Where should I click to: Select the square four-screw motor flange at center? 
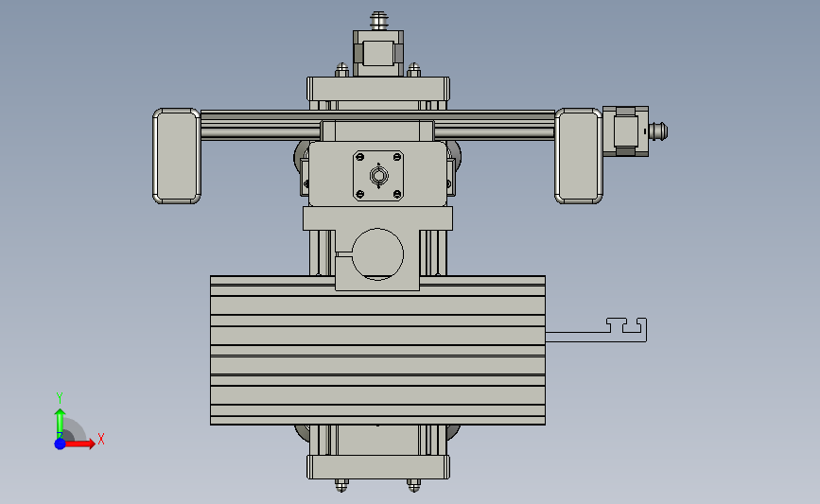[378, 176]
